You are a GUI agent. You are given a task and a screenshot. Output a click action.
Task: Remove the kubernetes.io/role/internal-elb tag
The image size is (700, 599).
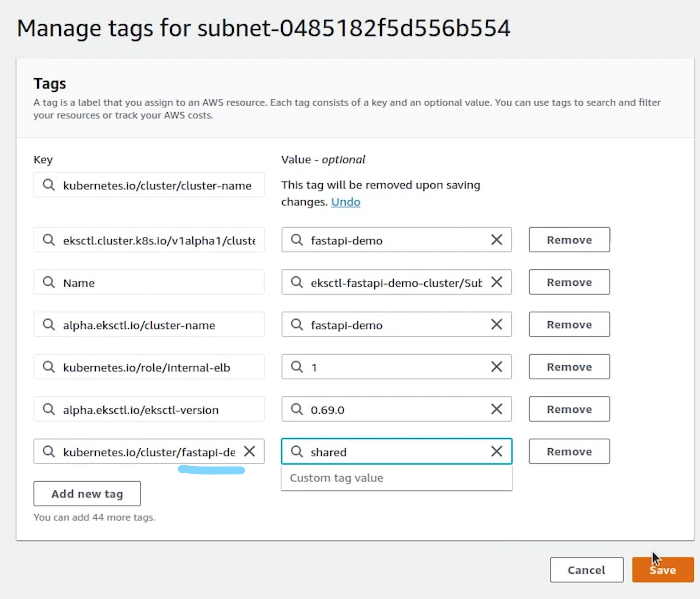(x=569, y=367)
